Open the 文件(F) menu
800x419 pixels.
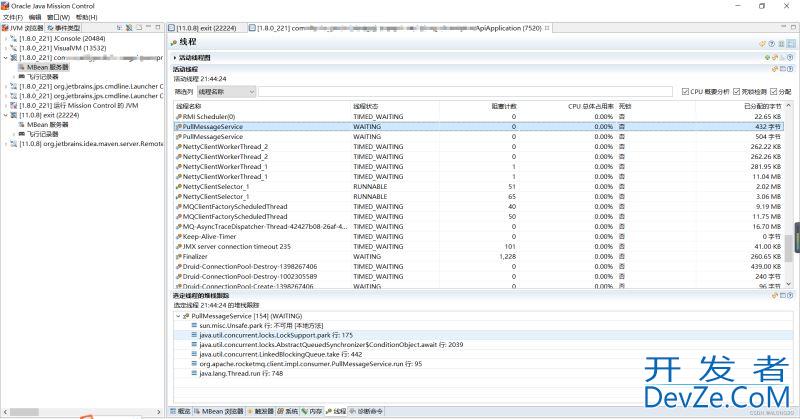pyautogui.click(x=13, y=17)
